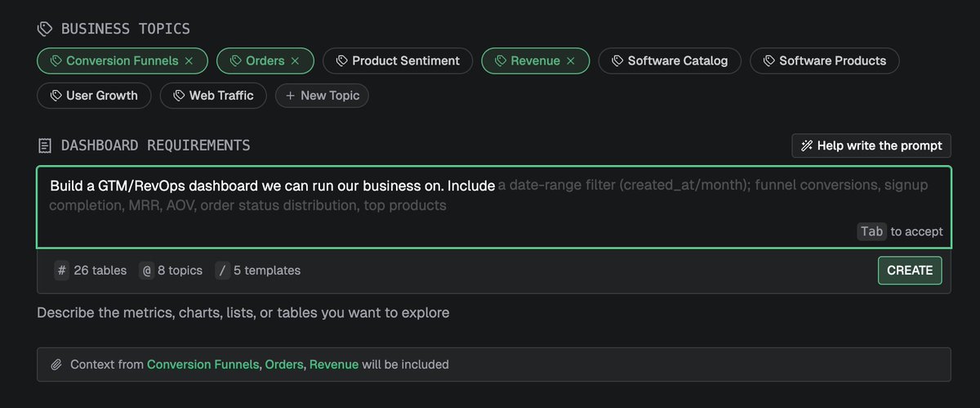980x408 pixels.
Task: Click the tag icon beside Business Topics heading
Action: tap(44, 29)
